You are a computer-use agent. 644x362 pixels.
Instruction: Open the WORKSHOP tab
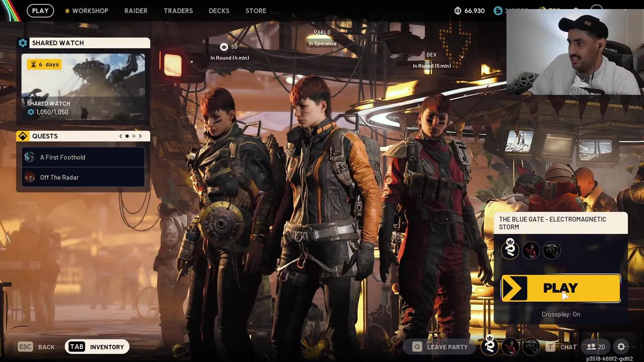pyautogui.click(x=90, y=11)
